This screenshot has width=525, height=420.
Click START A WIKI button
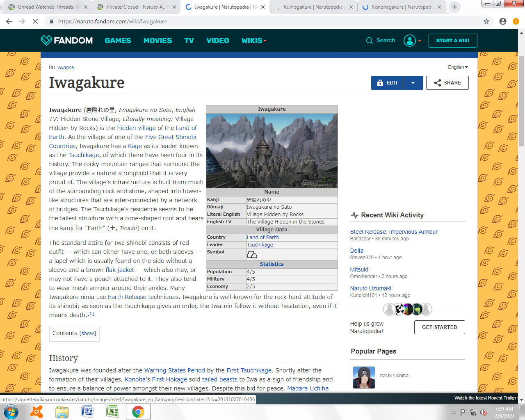tap(453, 41)
